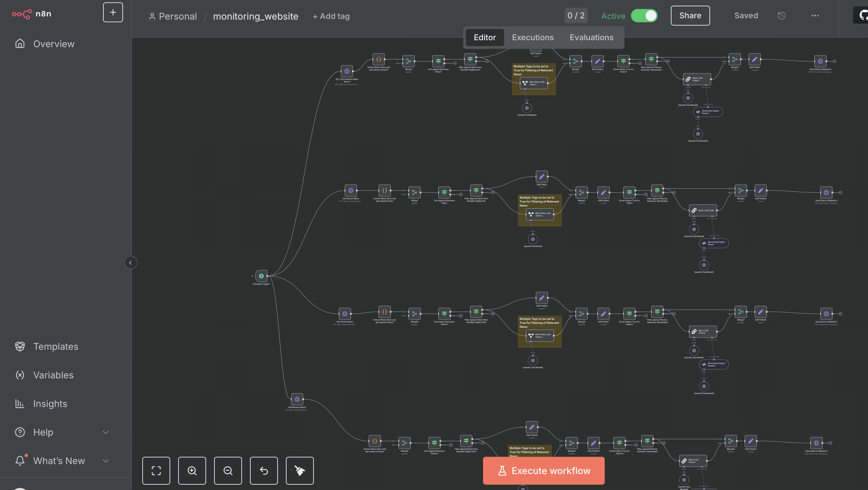
Task: Collapse the sidebar with the arrow button
Action: [x=131, y=263]
